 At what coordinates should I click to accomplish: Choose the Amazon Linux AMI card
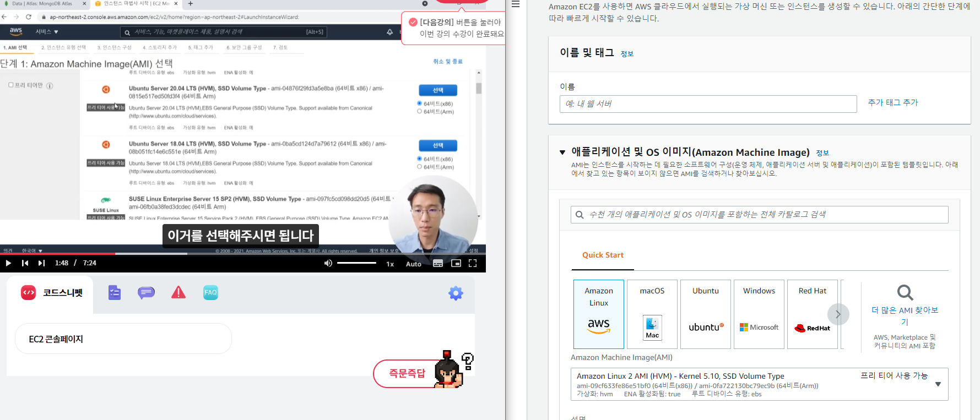[x=599, y=314]
